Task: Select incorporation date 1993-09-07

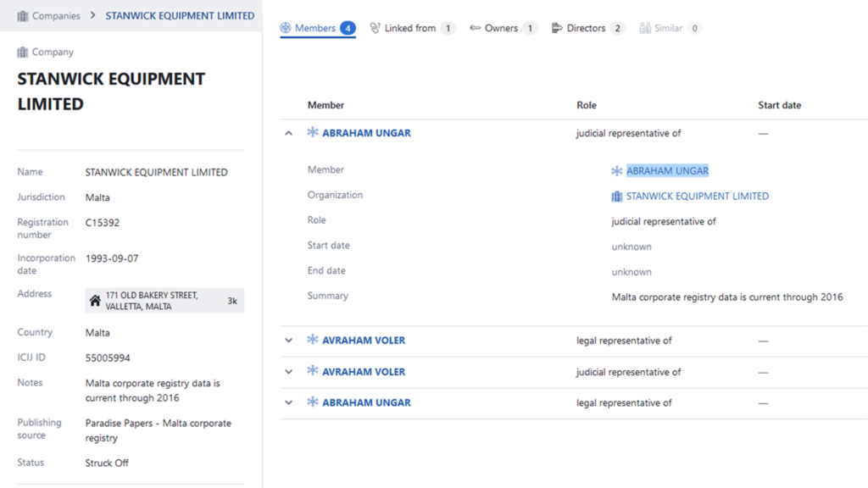Action: point(112,258)
